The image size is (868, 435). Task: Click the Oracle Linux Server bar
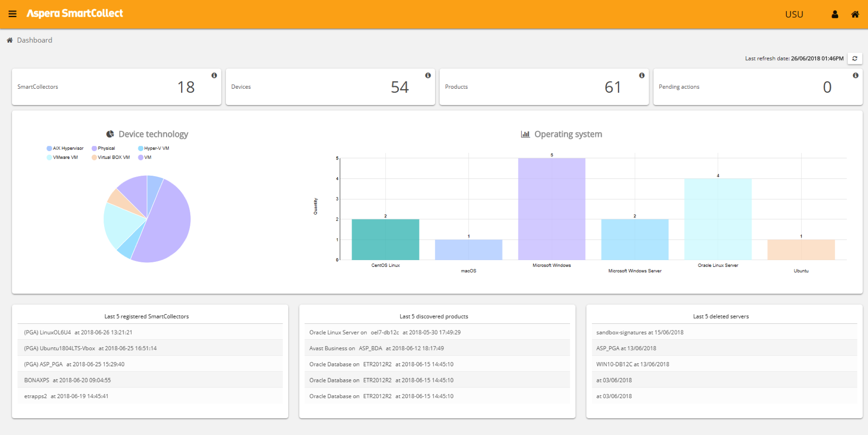[718, 219]
